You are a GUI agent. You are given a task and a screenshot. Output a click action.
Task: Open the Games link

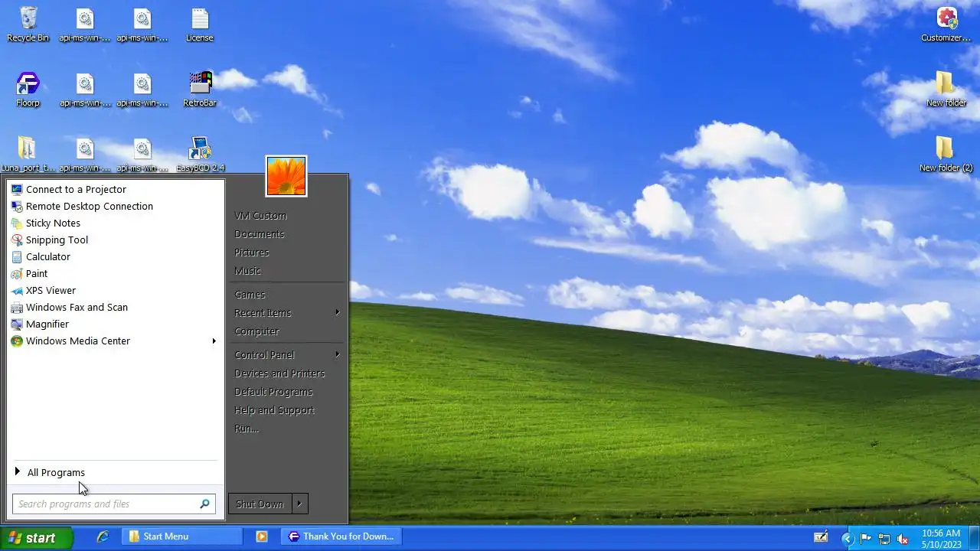click(x=250, y=295)
